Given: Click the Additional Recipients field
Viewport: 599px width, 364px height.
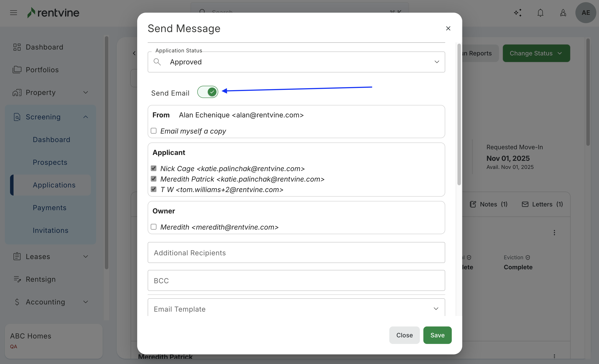Looking at the screenshot, I should coord(296,252).
